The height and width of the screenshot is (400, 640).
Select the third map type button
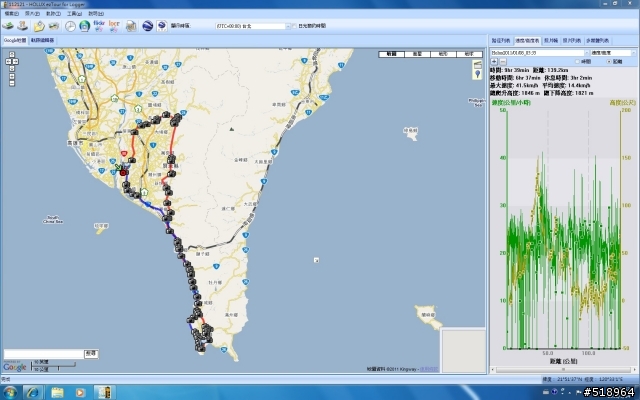(443, 54)
